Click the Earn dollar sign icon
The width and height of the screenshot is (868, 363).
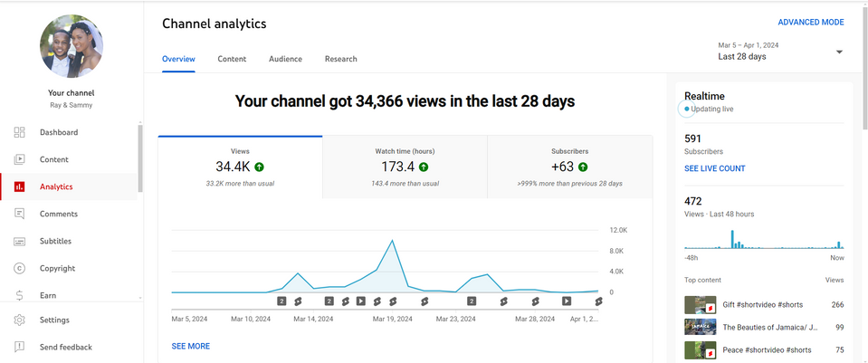click(x=20, y=295)
